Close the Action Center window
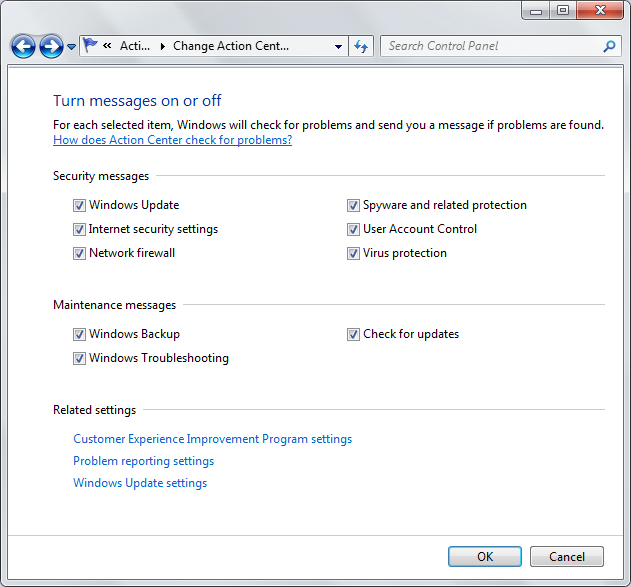Image resolution: width=631 pixels, height=587 pixels. click(600, 10)
